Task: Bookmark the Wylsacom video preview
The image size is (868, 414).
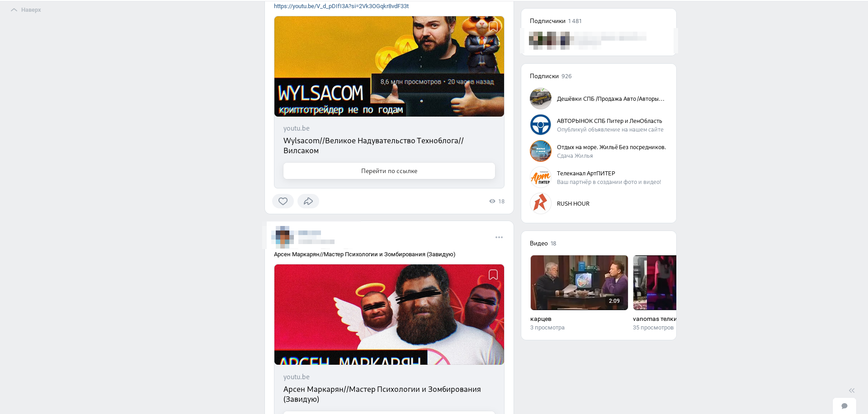Action: [x=493, y=27]
